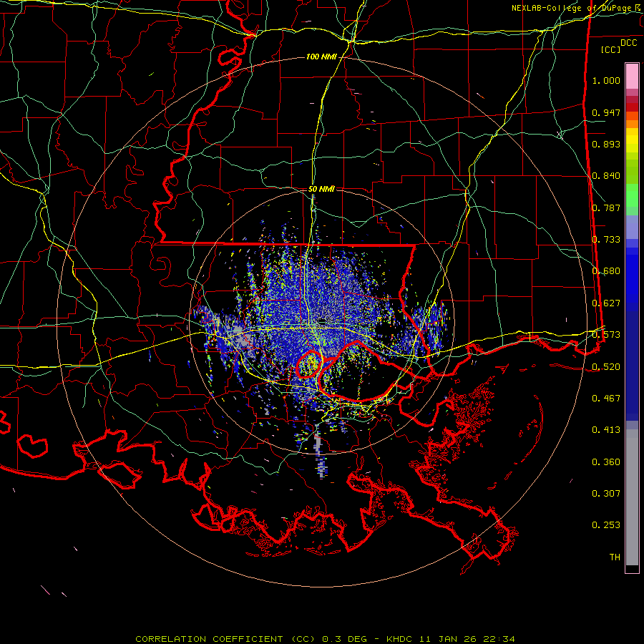Click the 0.733 scale value
Screen dimensions: 644x644
(606, 240)
